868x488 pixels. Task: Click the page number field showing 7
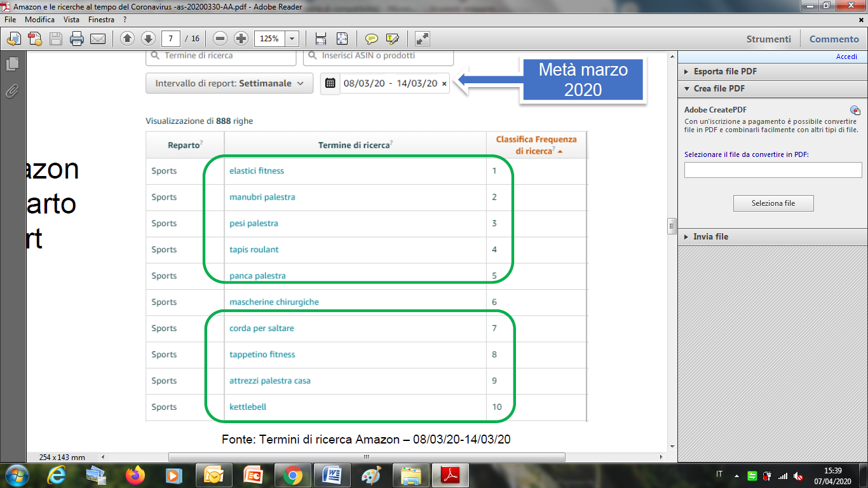tap(170, 39)
